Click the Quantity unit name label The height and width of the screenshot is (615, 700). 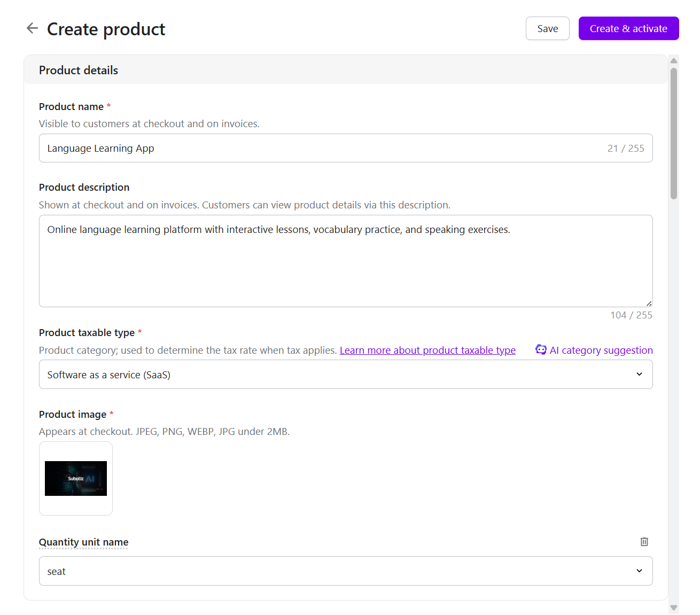click(83, 542)
